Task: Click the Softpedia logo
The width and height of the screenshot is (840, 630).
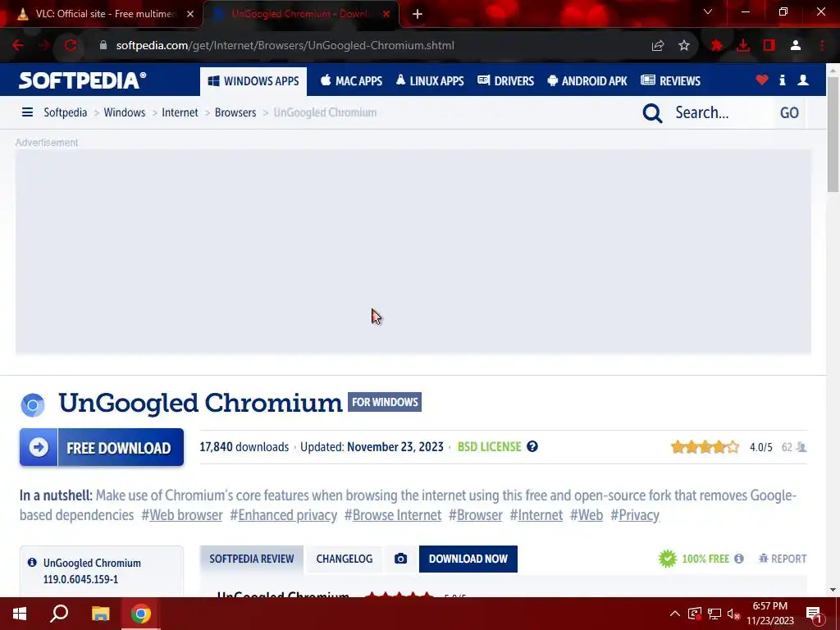Action: 83,80
